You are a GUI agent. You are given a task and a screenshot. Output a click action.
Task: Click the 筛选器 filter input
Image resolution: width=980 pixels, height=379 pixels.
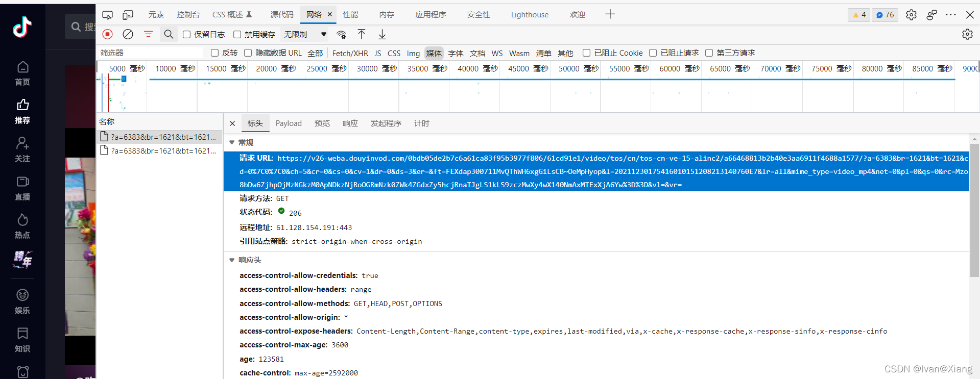[x=151, y=53]
